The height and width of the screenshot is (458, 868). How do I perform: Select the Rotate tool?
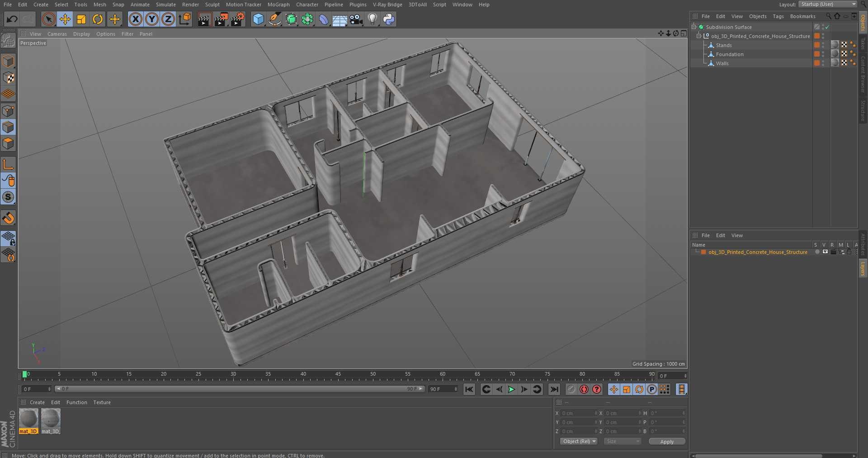coord(98,19)
